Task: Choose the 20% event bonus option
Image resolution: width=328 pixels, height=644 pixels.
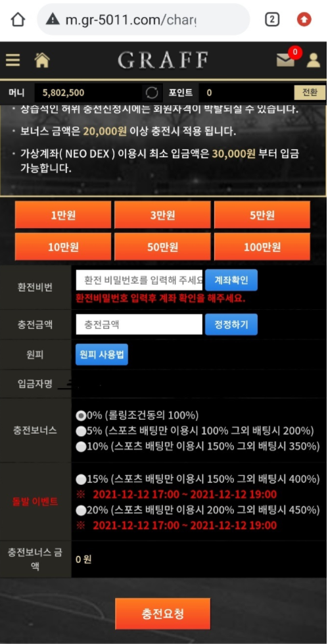Action: click(x=81, y=510)
